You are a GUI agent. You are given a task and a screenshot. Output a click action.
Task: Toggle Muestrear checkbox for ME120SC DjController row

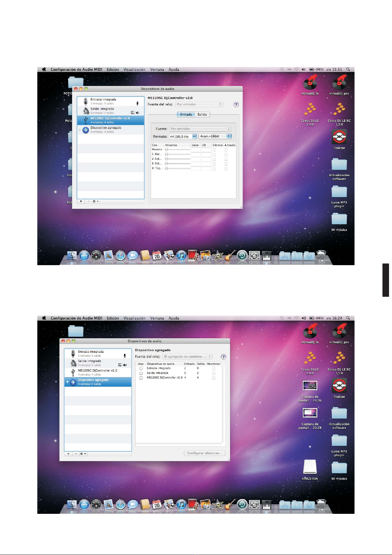[214, 378]
